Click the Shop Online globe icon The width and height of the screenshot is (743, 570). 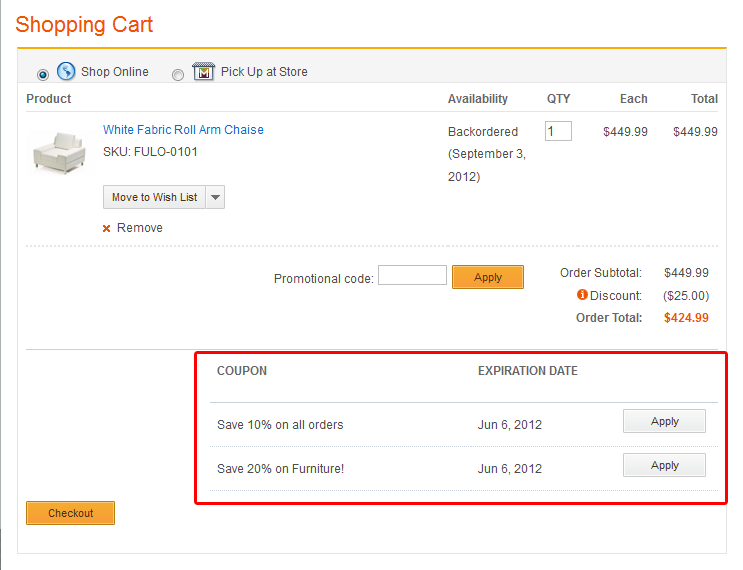pos(66,71)
